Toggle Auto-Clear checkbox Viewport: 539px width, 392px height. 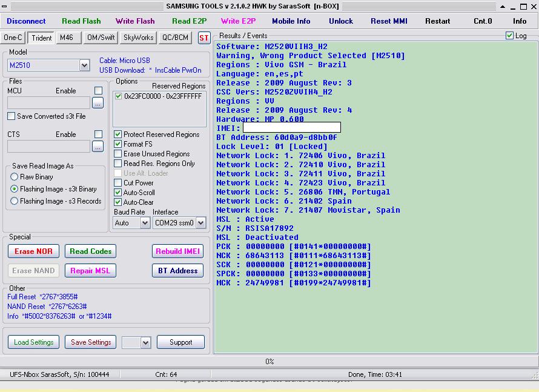pos(118,202)
